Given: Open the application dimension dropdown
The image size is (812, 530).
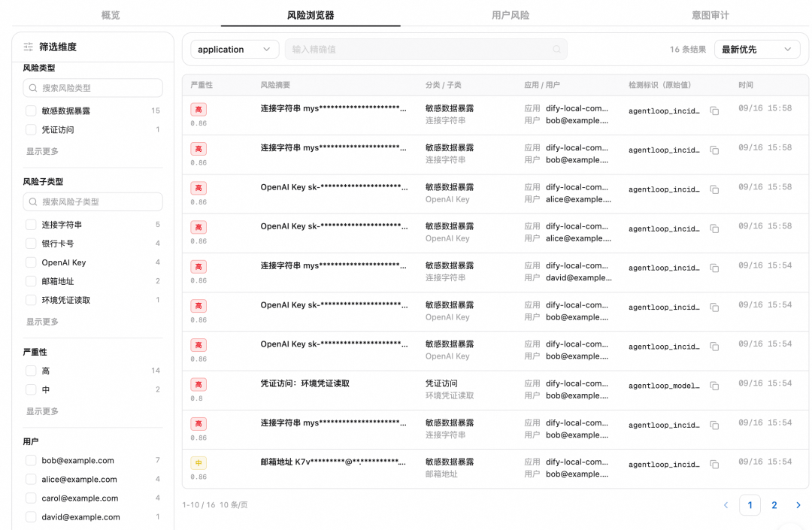Looking at the screenshot, I should (235, 49).
